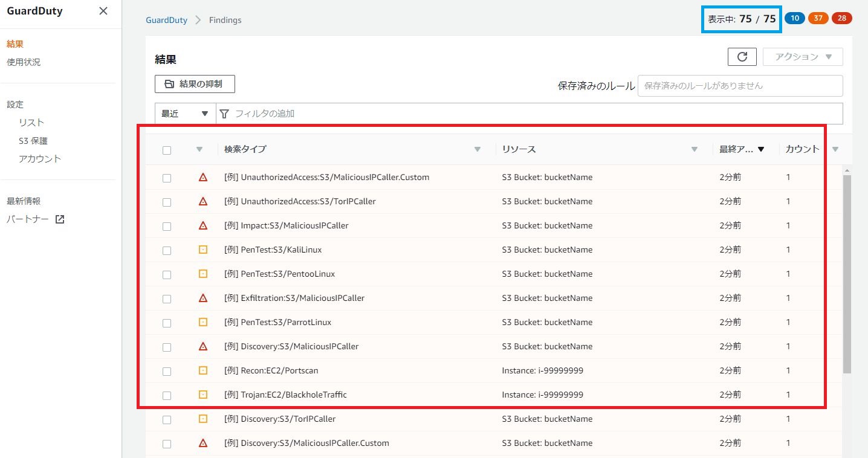The image size is (868, 458).
Task: Open the 最近 time-range dropdown
Action: pyautogui.click(x=185, y=114)
